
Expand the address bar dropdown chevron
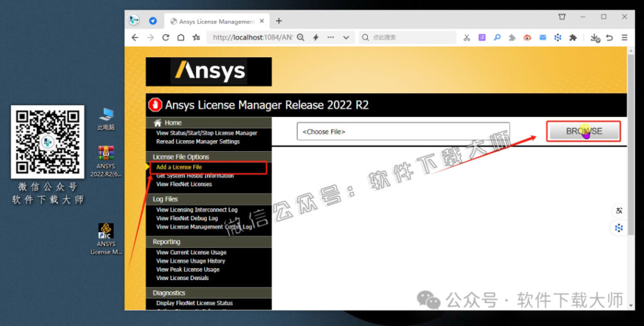pos(347,37)
